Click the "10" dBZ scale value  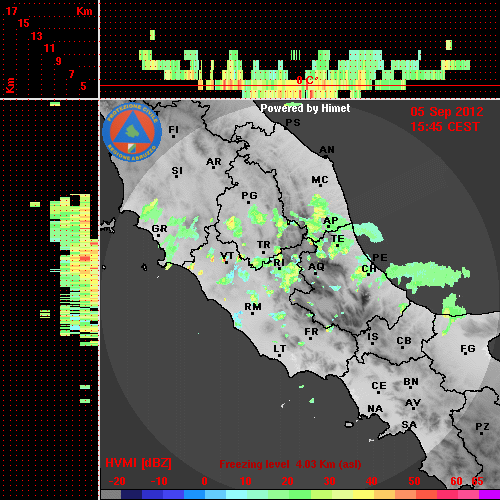(246, 481)
